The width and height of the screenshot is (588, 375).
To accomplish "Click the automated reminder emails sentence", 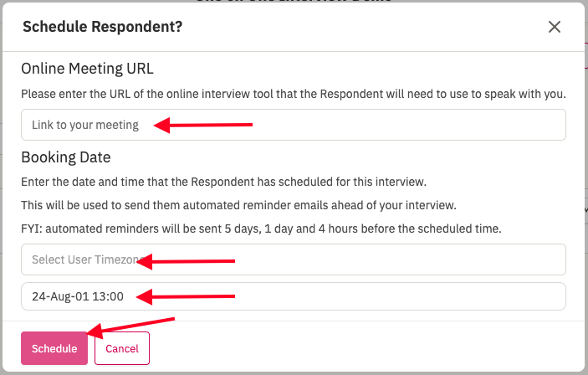I will tap(238, 205).
